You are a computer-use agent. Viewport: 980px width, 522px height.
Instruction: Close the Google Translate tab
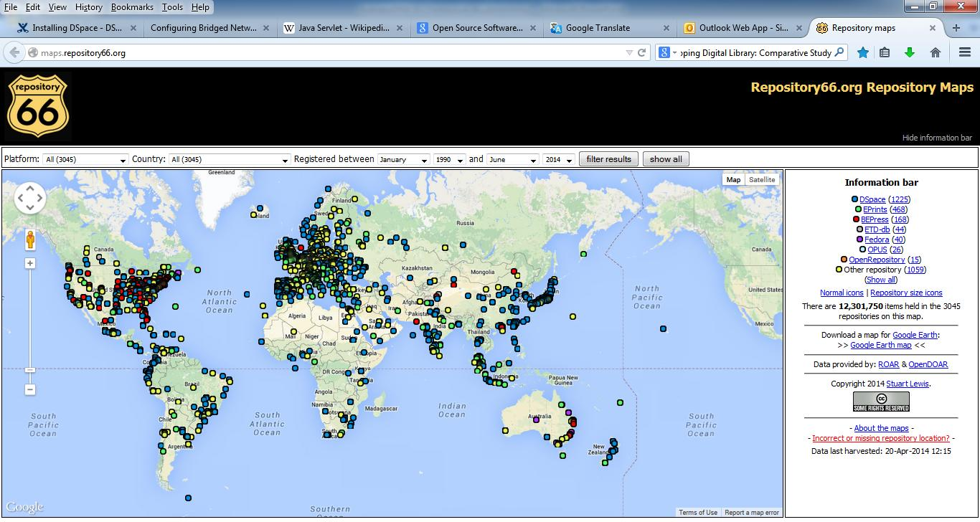[666, 28]
